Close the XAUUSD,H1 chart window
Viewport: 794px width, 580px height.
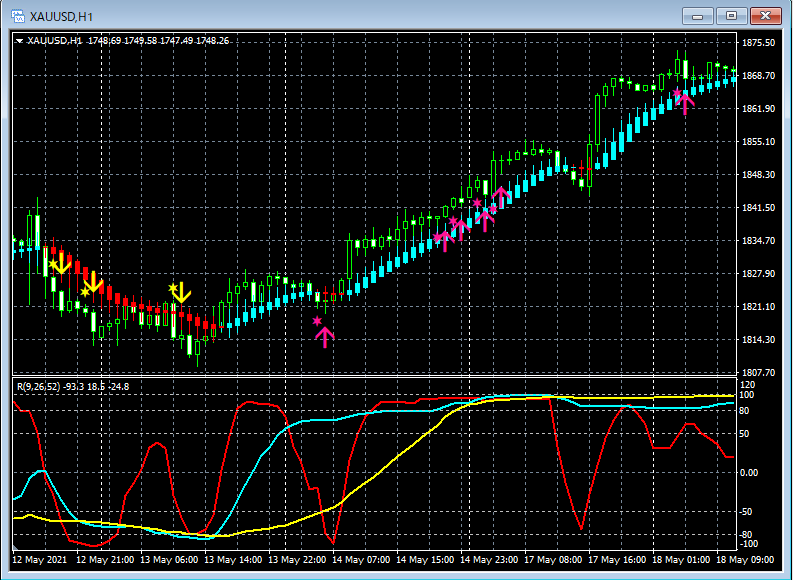tap(765, 16)
